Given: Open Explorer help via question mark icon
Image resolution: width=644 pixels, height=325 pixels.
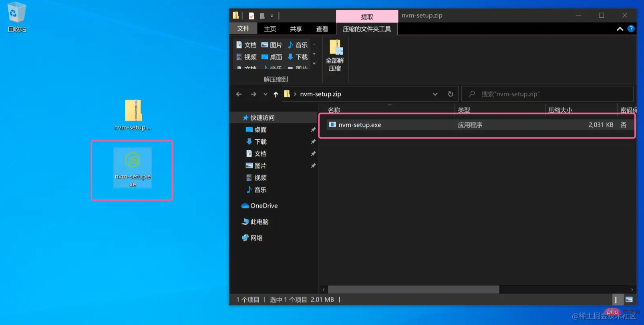Looking at the screenshot, I should [631, 28].
